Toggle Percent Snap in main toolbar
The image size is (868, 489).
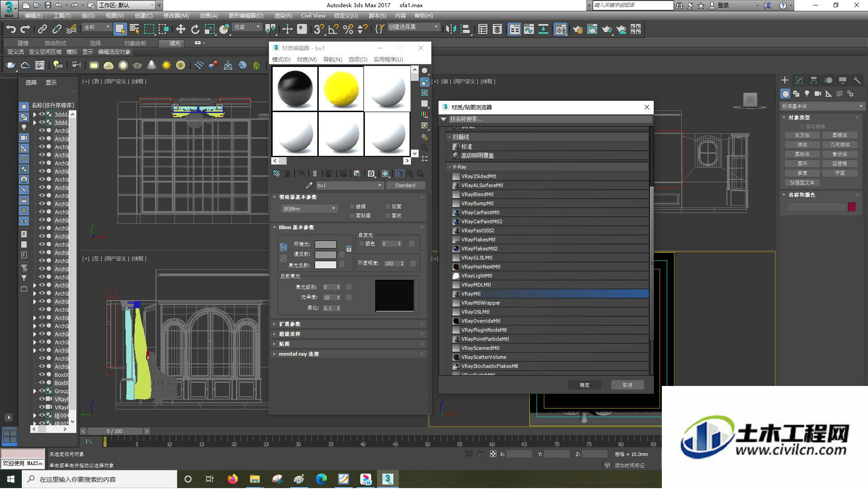click(348, 29)
